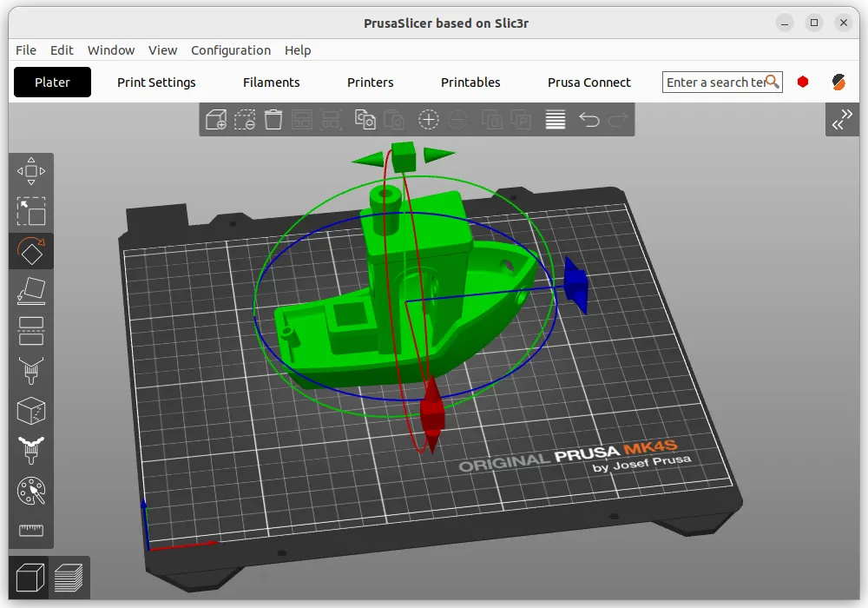Open the Configuration menu
868x608 pixels.
[x=231, y=50]
